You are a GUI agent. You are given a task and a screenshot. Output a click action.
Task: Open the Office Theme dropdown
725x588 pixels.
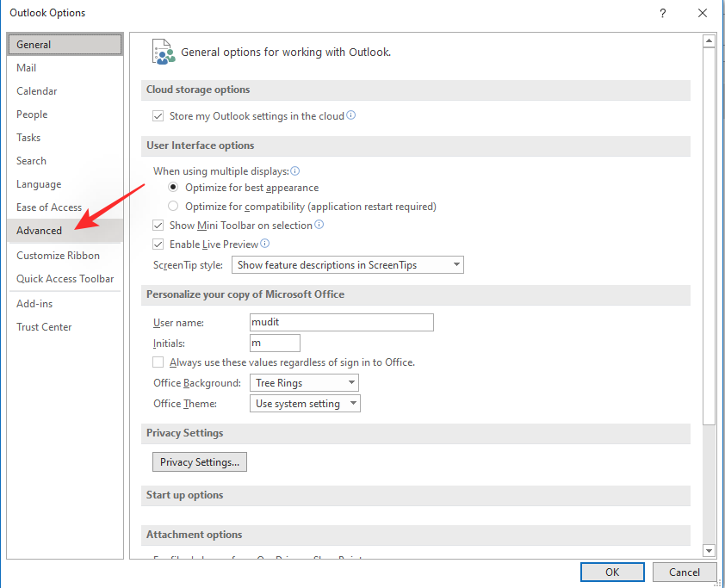coord(306,404)
